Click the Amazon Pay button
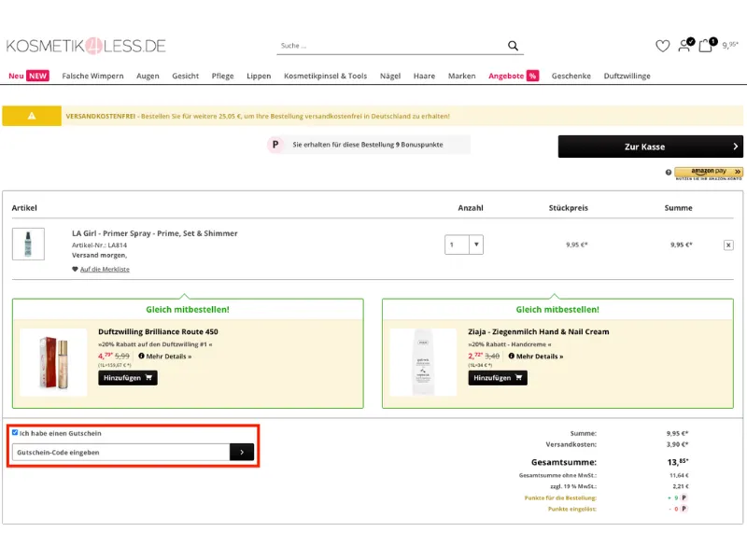Screen dimensions: 747x560 (708, 172)
